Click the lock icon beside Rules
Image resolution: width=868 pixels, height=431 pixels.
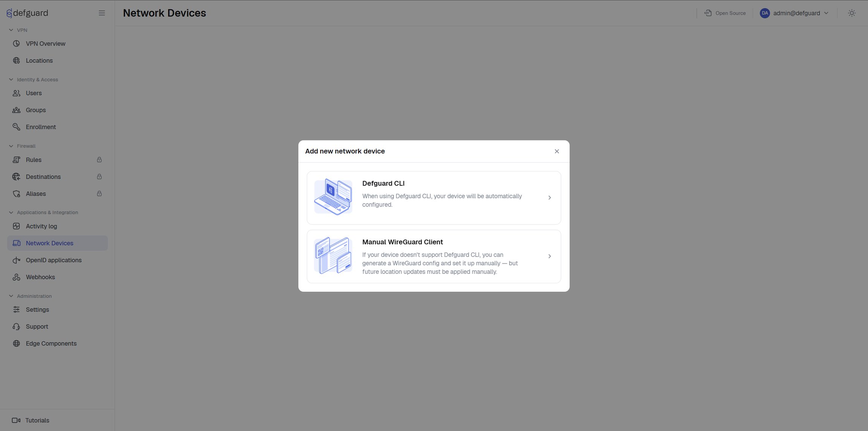99,160
